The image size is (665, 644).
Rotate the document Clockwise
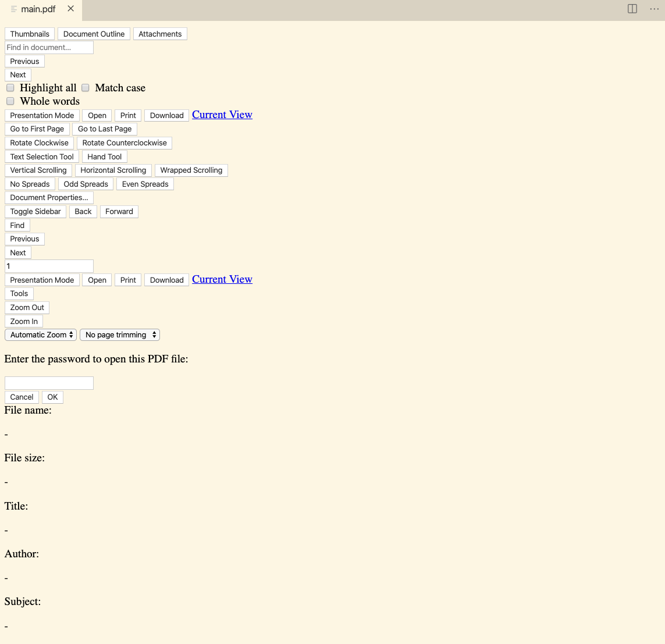[39, 143]
